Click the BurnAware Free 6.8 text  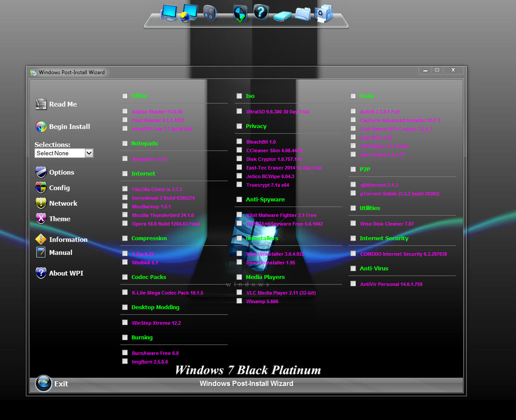155,353
